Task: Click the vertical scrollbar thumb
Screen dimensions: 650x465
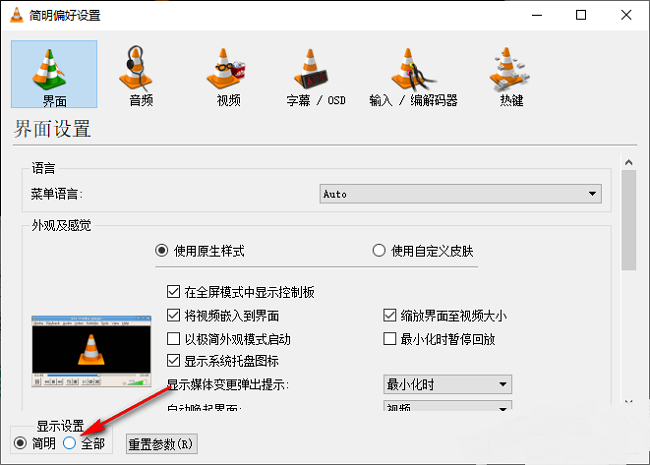Action: point(629,220)
